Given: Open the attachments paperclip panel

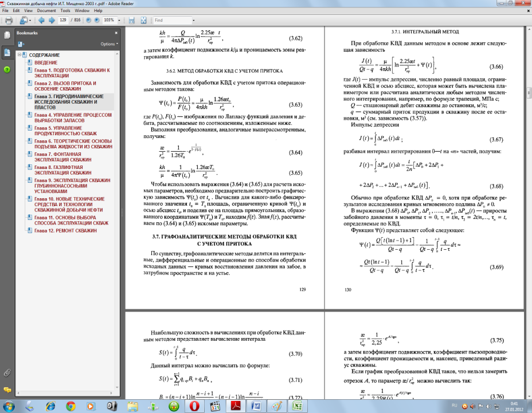Looking at the screenshot, I should 7,373.
